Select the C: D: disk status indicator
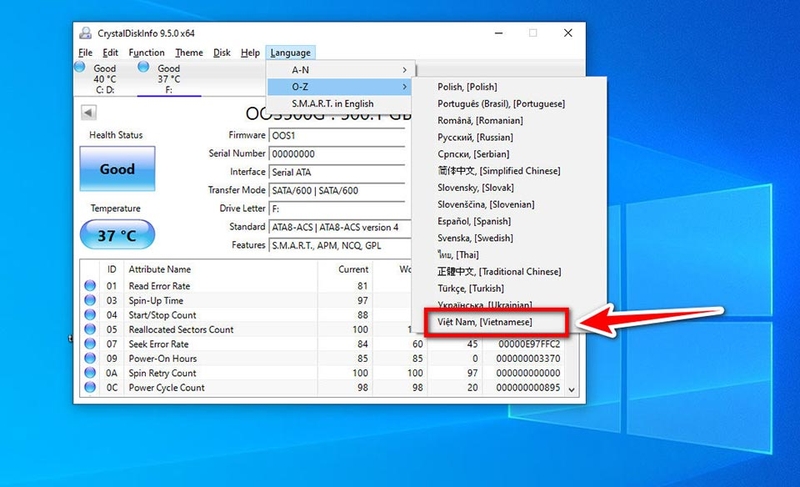Screen dimensions: 800x487 click(105, 79)
